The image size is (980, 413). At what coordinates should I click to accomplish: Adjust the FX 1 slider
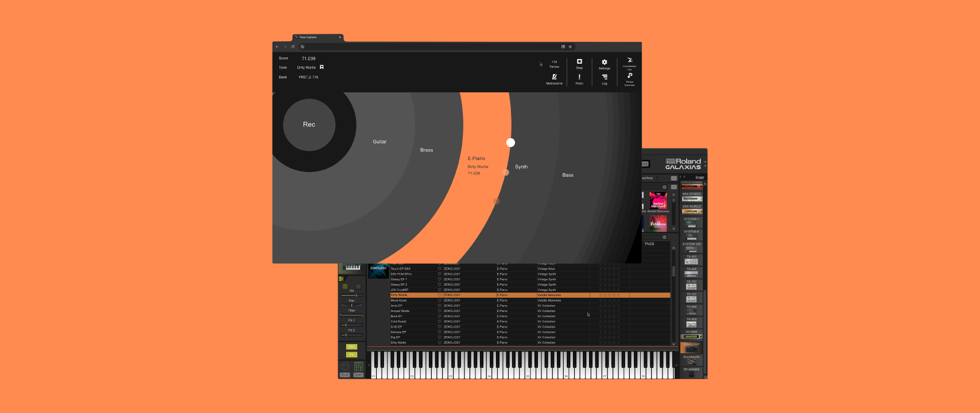351,325
